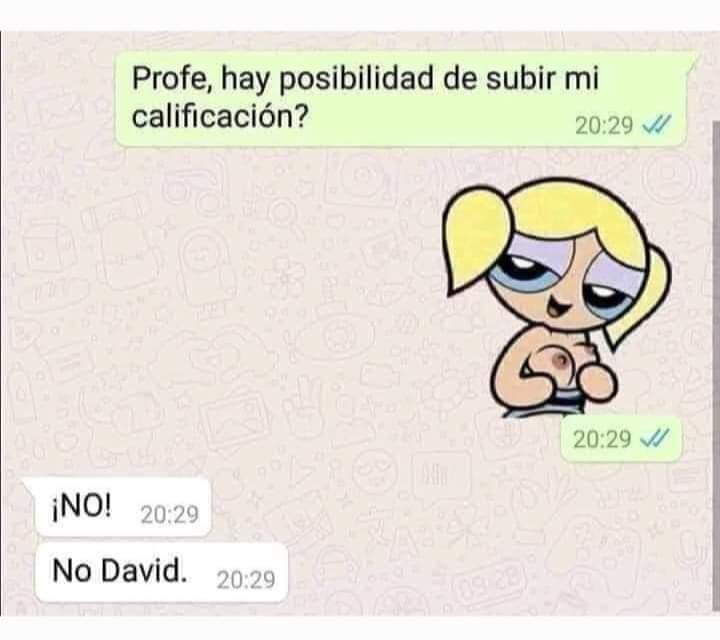Click the word calificación? in the message
Image resolution: width=720 pixels, height=640 pixels.
[219, 116]
